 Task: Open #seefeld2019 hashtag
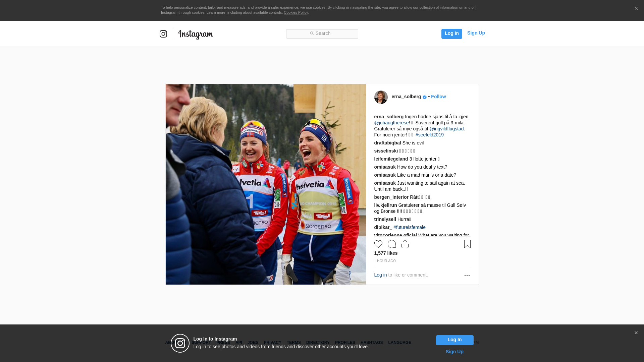[x=430, y=135]
